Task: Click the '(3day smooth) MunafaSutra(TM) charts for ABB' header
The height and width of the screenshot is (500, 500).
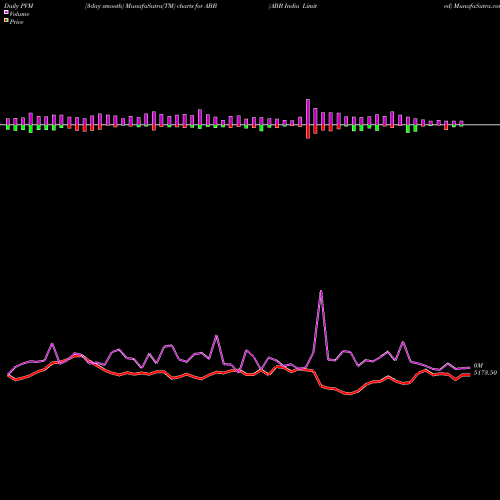Action: pyautogui.click(x=151, y=6)
